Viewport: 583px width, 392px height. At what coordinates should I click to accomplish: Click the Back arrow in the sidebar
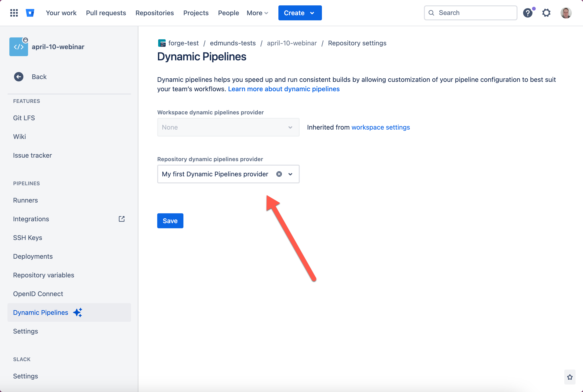pos(19,77)
